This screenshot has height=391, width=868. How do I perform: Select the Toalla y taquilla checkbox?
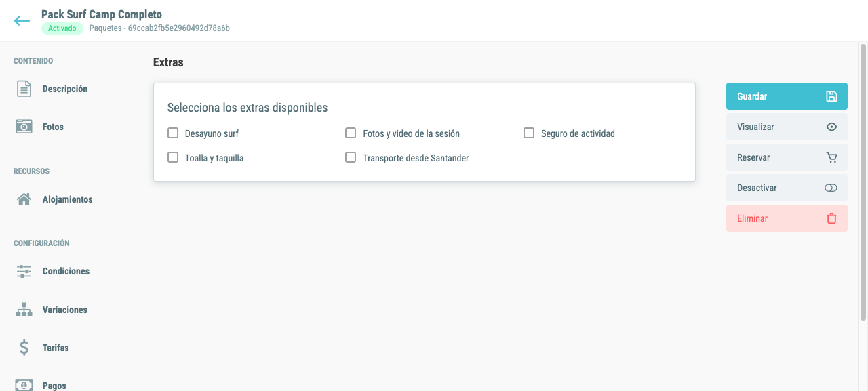pyautogui.click(x=173, y=157)
